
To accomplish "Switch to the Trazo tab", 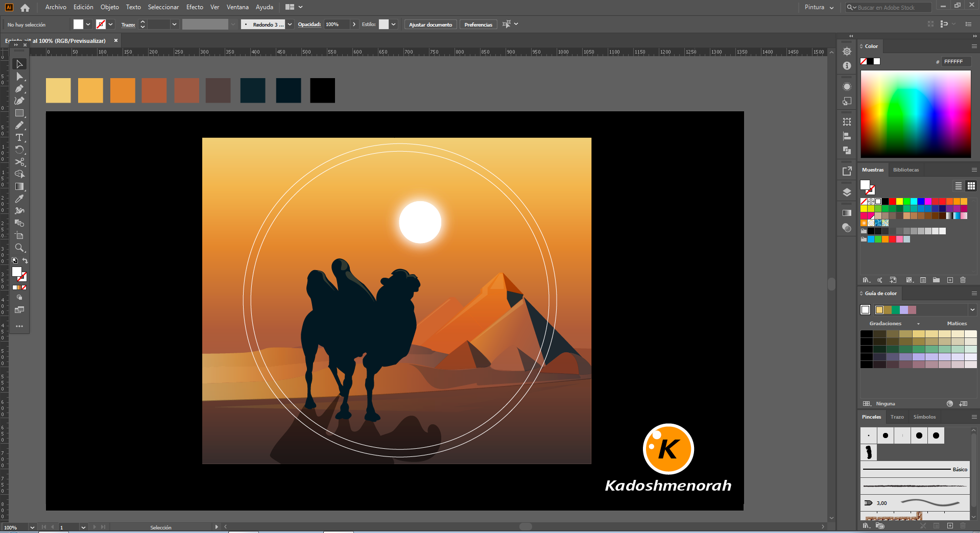I will 897,417.
